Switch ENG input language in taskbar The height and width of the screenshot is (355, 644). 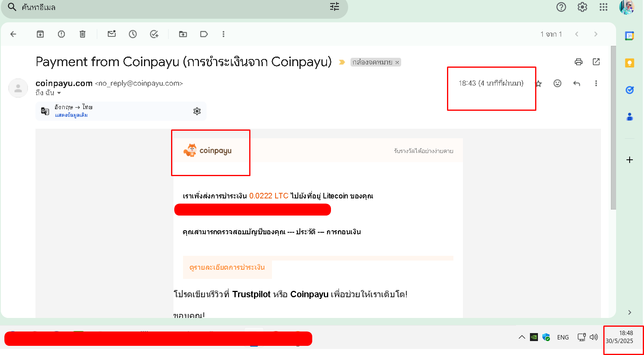tap(563, 337)
